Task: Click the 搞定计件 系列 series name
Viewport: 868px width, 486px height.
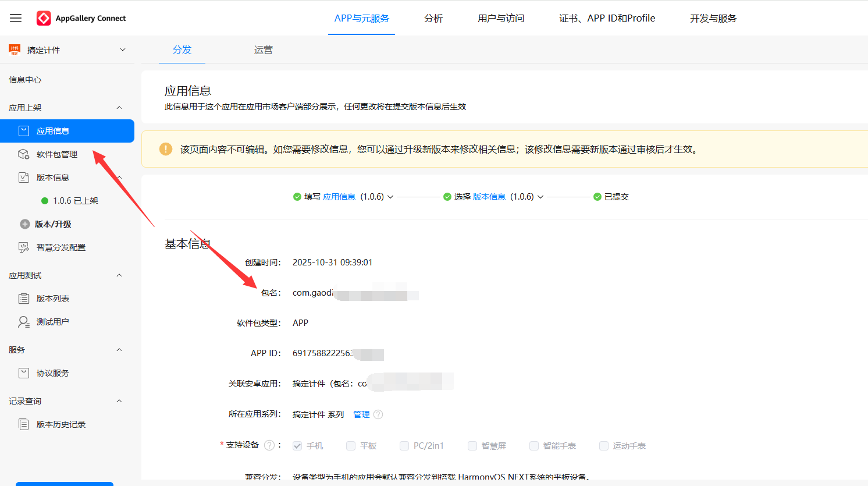Action: point(318,414)
